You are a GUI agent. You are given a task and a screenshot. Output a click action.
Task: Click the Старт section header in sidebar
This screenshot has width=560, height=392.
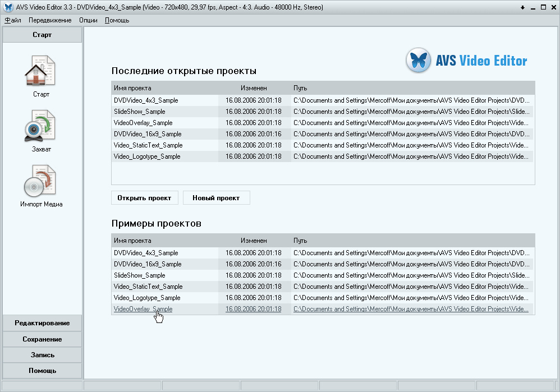pyautogui.click(x=42, y=35)
